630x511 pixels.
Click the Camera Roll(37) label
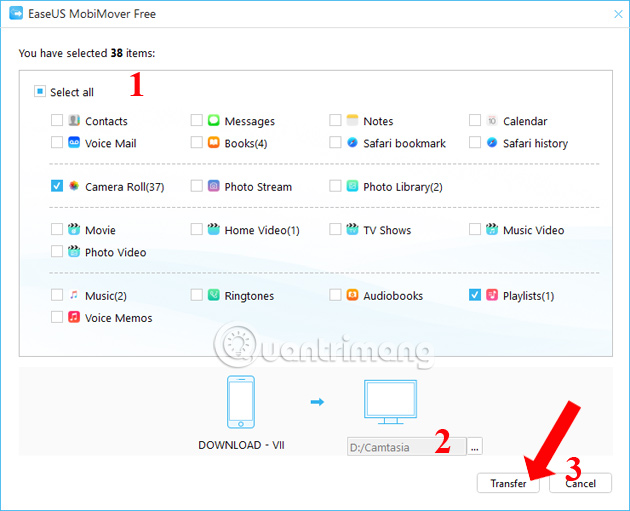pos(125,187)
